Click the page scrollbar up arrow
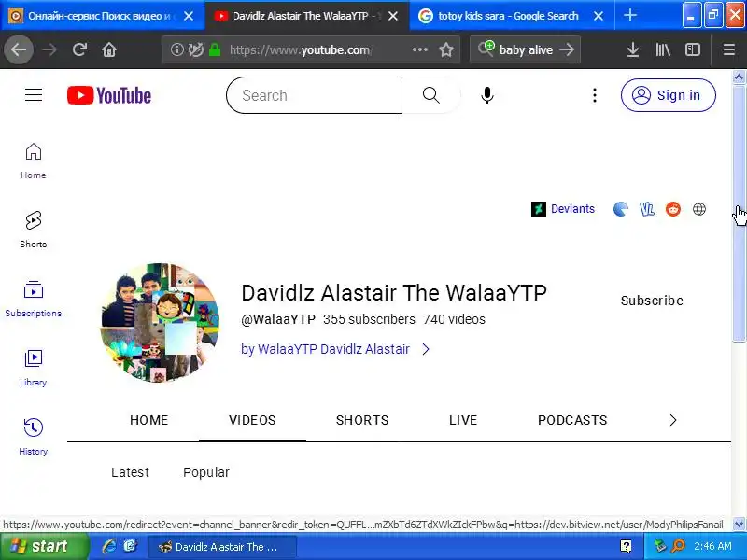The width and height of the screenshot is (747, 560). (739, 77)
